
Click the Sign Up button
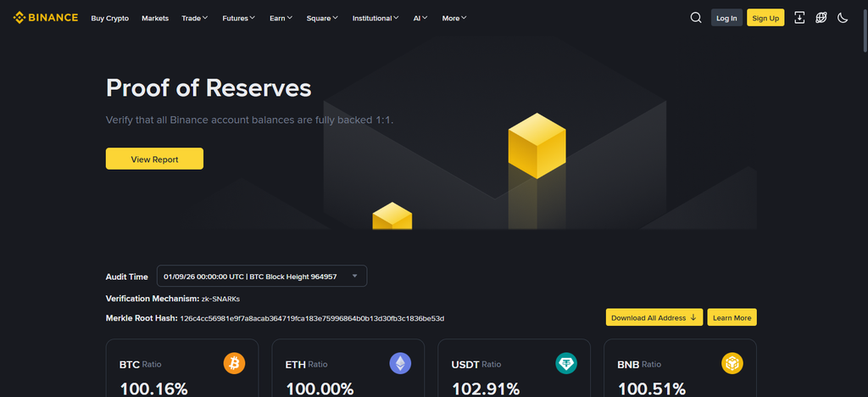click(765, 18)
